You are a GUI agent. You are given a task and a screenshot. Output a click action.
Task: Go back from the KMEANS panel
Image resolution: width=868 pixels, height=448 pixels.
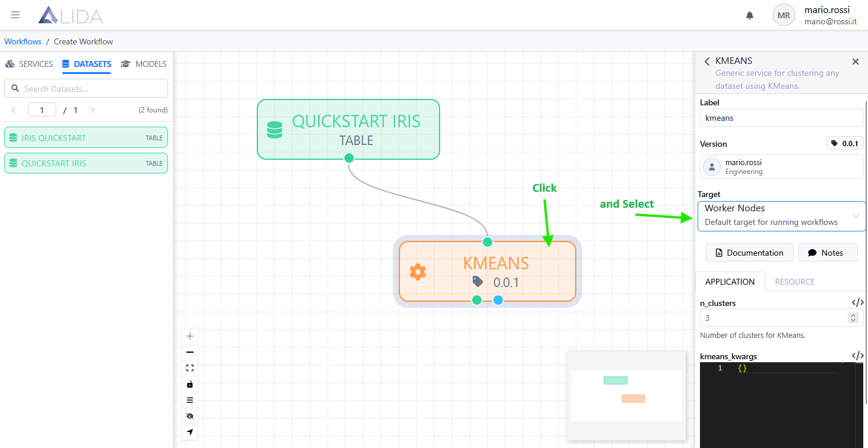pos(707,61)
